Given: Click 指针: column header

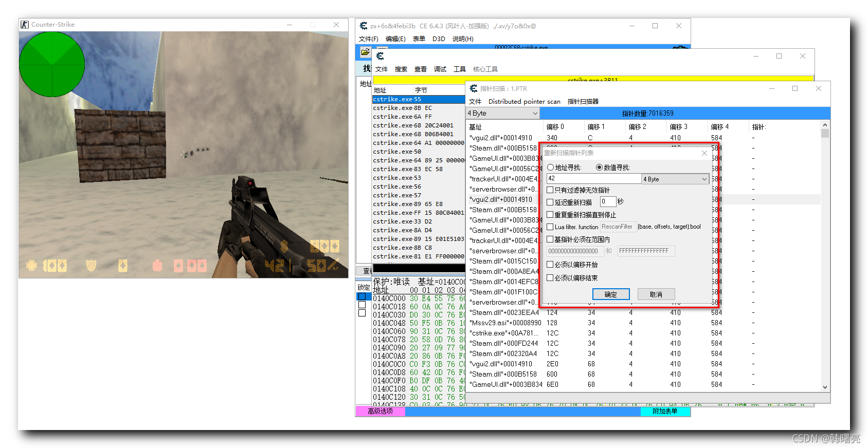Looking at the screenshot, I should (x=785, y=127).
